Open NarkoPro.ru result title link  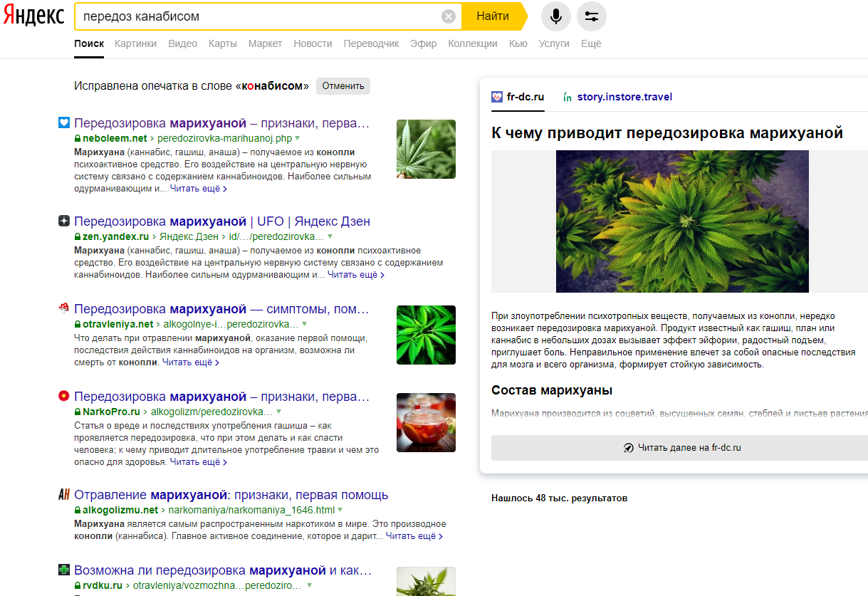[x=222, y=396]
